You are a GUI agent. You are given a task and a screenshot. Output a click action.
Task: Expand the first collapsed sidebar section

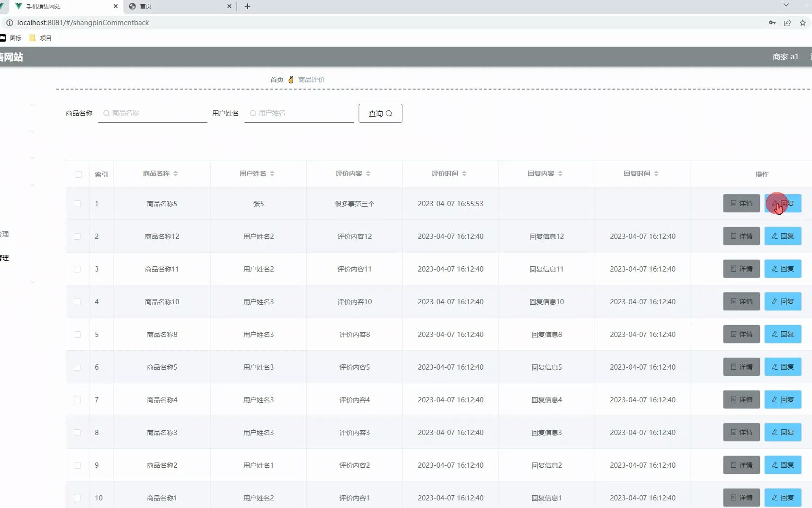[32, 105]
